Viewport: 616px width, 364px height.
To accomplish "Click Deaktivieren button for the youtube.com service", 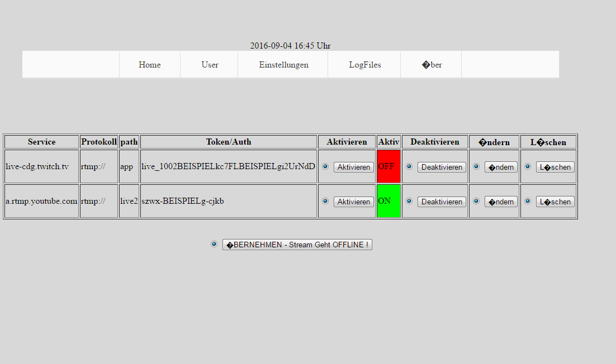I will (x=442, y=202).
